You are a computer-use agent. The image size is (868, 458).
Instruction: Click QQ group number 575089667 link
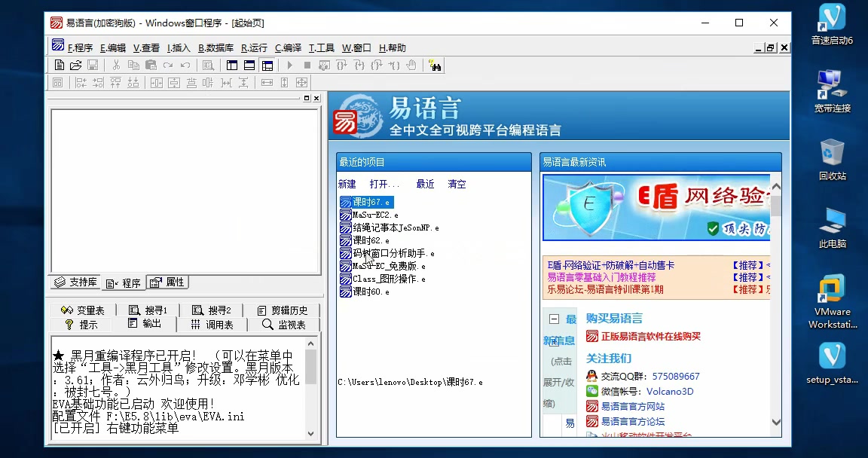pos(675,376)
